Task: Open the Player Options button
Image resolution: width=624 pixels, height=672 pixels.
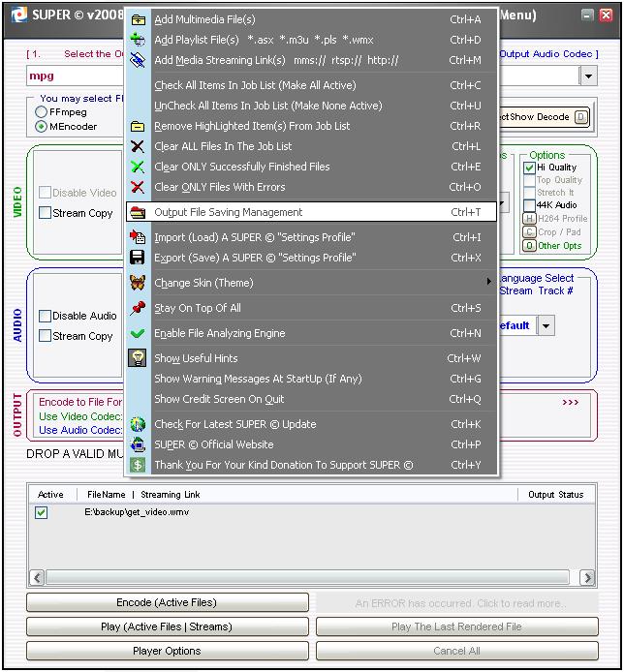Action: click(168, 651)
